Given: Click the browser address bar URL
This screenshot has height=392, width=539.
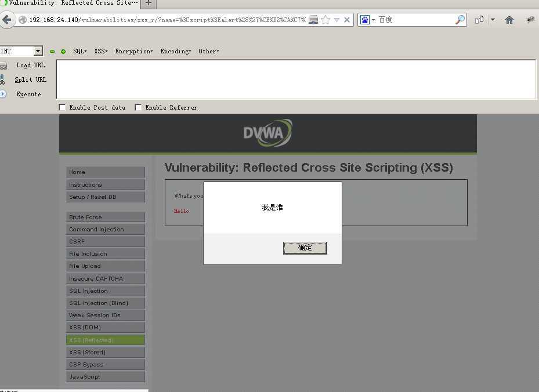Looking at the screenshot, I should 167,20.
